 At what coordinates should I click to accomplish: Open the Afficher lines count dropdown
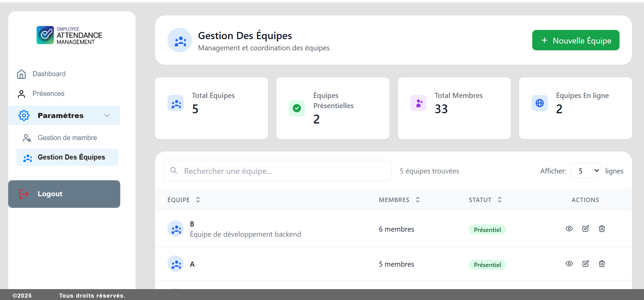[586, 171]
